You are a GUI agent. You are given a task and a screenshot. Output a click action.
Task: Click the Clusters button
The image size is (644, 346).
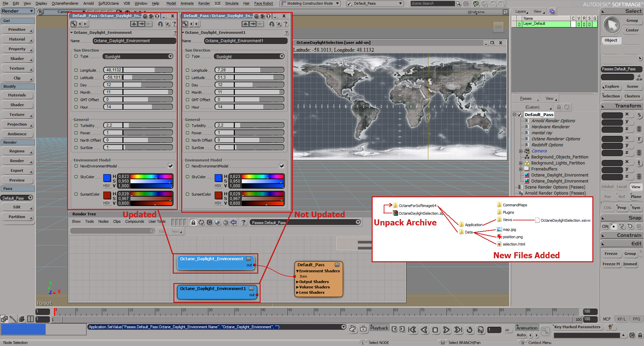tap(632, 96)
